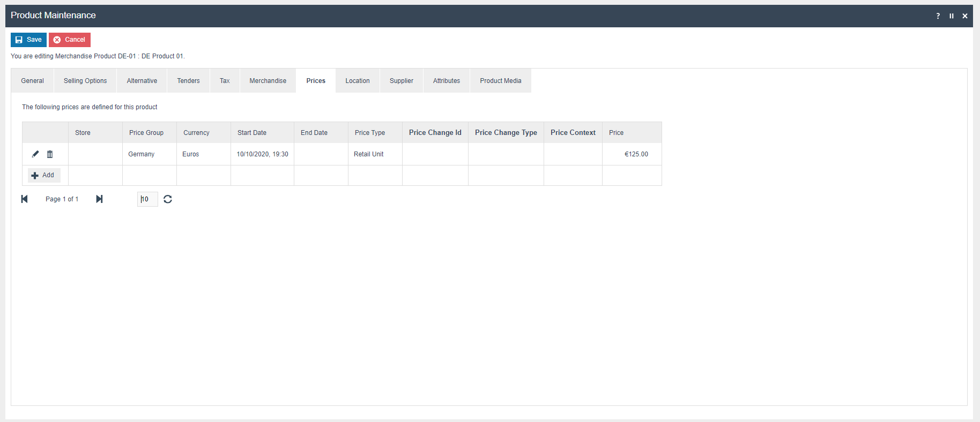Save the product changes
The image size is (980, 422).
28,40
